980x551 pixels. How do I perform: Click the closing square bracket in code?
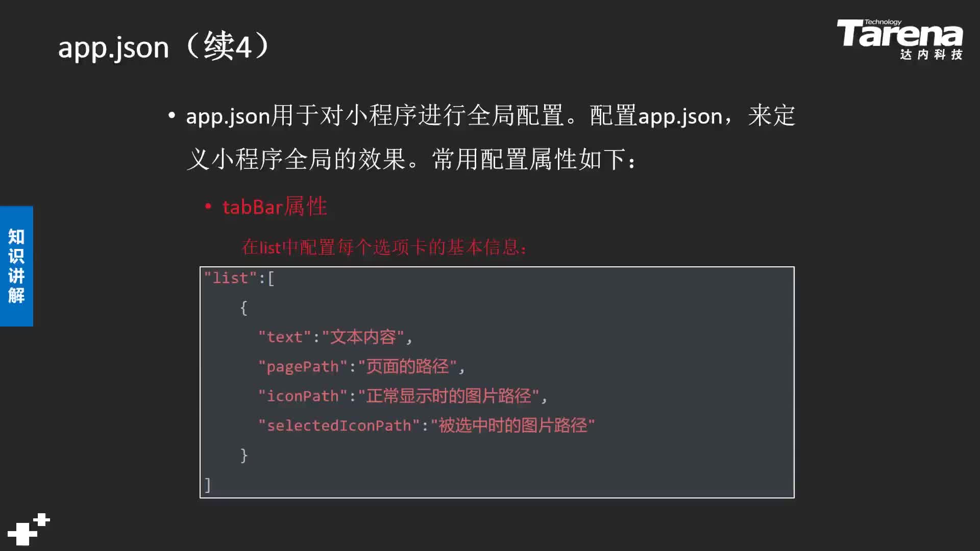click(207, 484)
